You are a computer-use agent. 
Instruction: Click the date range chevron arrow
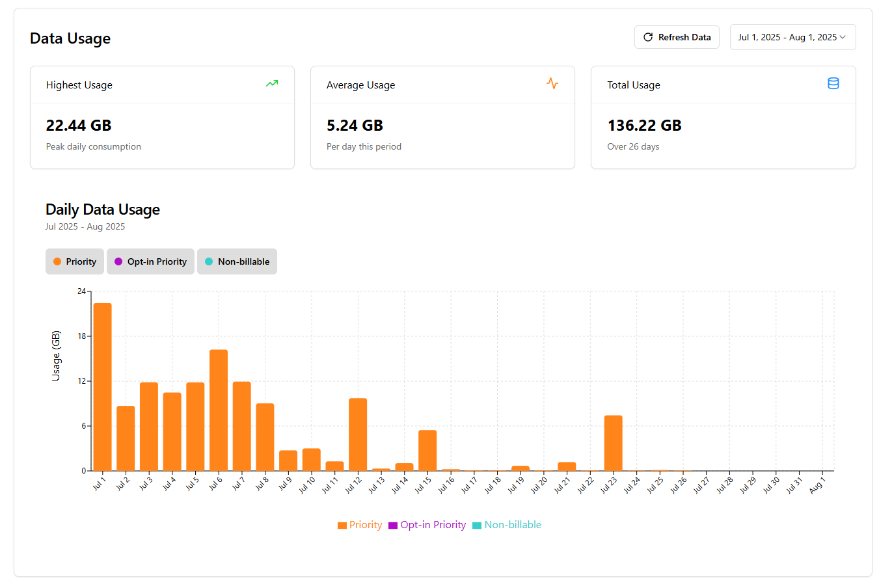(x=843, y=37)
